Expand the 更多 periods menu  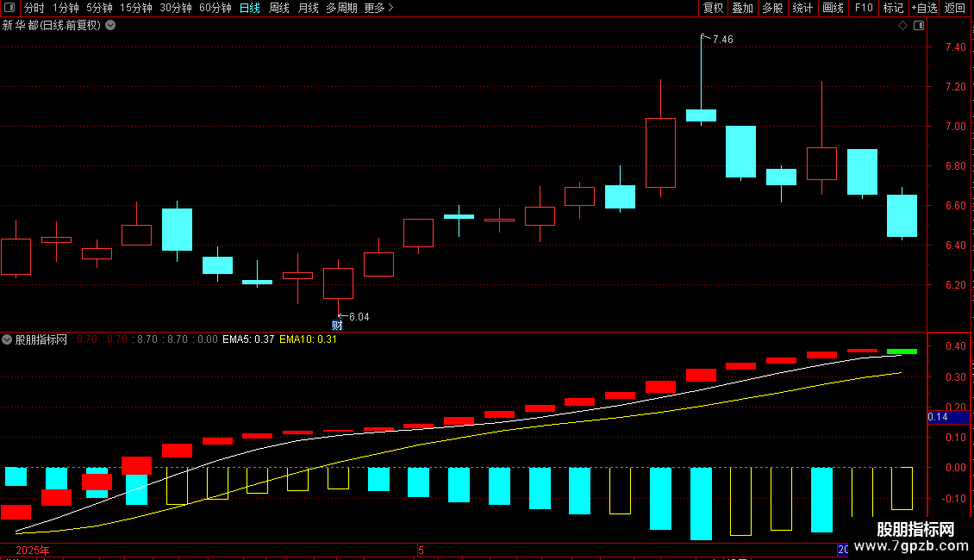378,8
